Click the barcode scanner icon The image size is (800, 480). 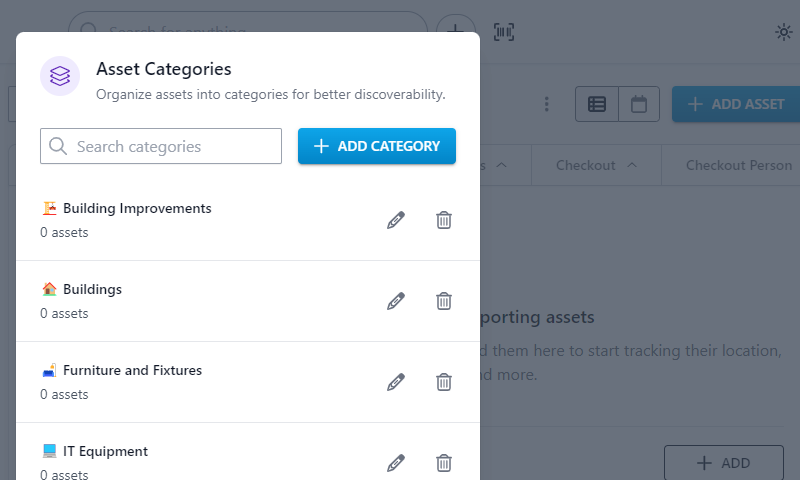point(504,32)
